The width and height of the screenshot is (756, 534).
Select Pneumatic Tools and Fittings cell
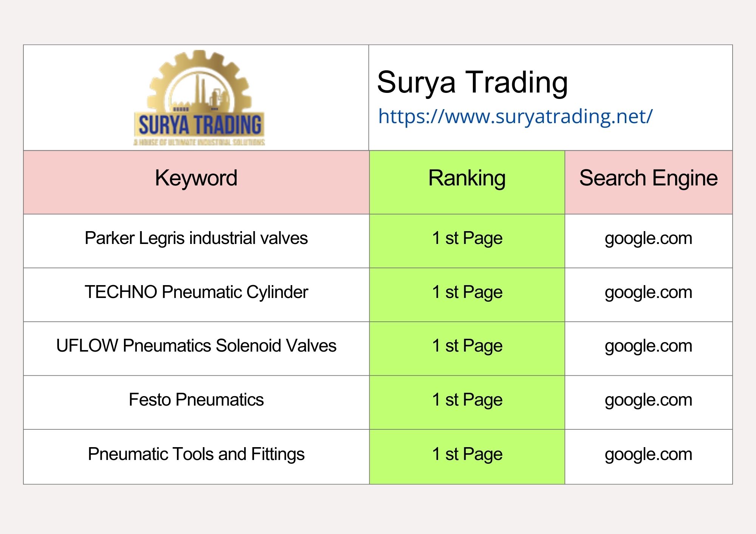coord(196,457)
